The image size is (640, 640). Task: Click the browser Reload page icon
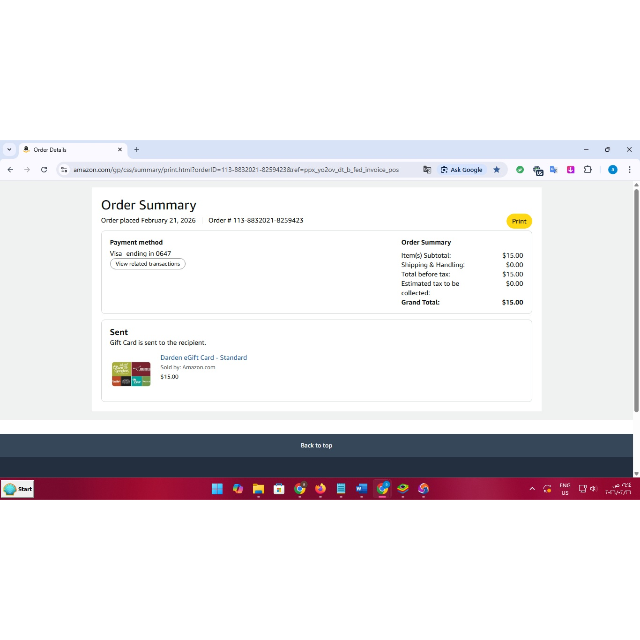click(44, 170)
